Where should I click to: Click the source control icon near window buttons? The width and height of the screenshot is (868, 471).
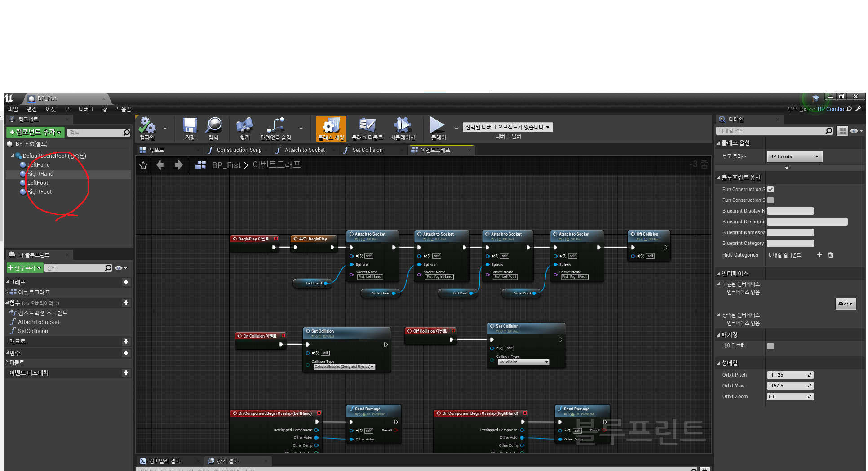(x=815, y=98)
